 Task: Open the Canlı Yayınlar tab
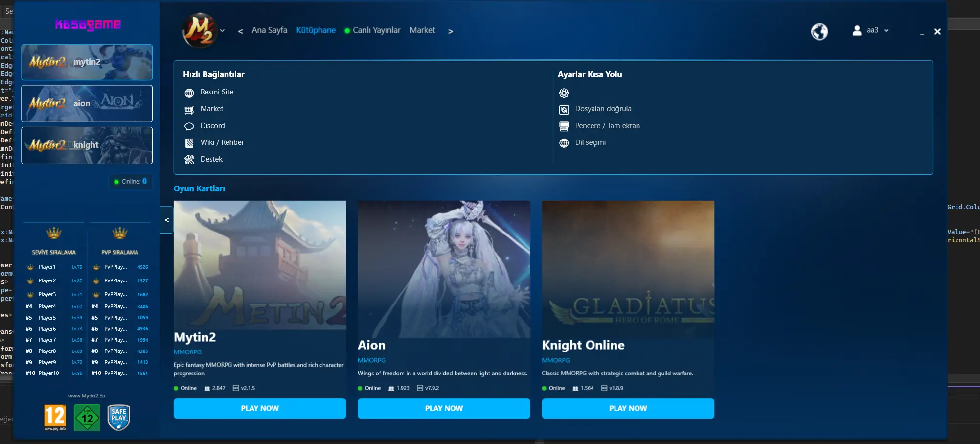[x=376, y=30]
